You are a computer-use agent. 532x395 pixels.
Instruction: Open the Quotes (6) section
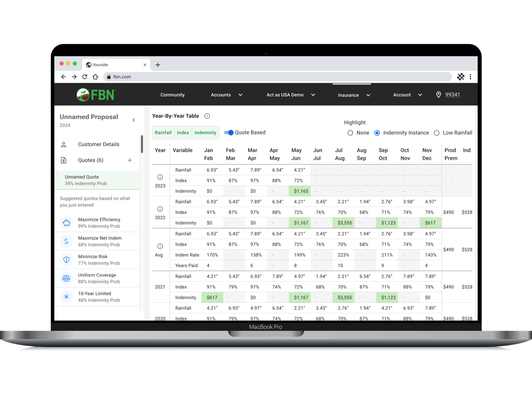pyautogui.click(x=90, y=160)
